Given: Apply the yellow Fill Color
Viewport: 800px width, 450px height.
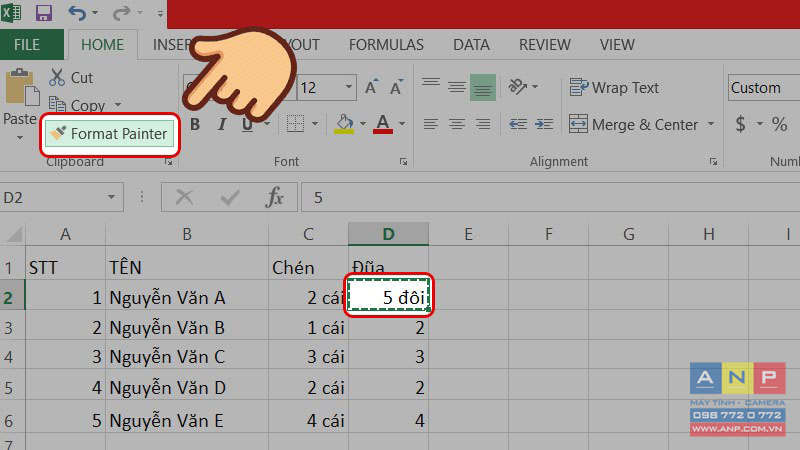Looking at the screenshot, I should pyautogui.click(x=344, y=123).
